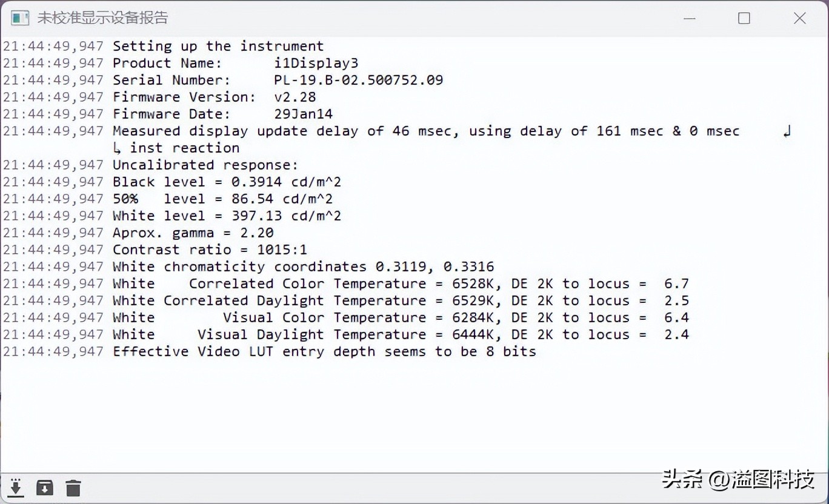Clear the log with the trash icon
The width and height of the screenshot is (829, 504).
pos(73,488)
